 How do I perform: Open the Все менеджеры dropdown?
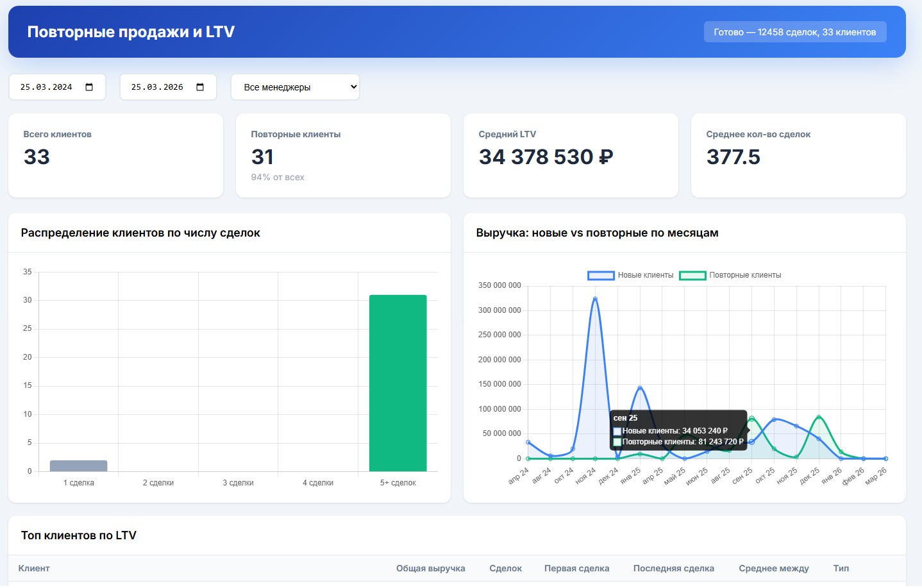pos(294,87)
